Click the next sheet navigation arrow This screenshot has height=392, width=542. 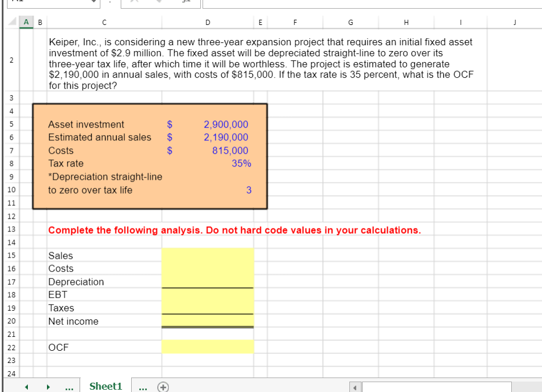[x=48, y=386]
